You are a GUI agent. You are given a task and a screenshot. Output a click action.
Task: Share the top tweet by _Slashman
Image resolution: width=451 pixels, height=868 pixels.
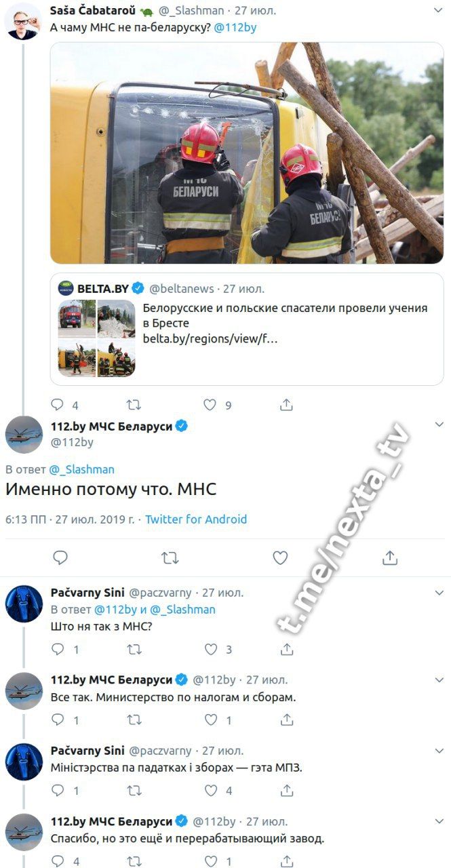point(286,405)
